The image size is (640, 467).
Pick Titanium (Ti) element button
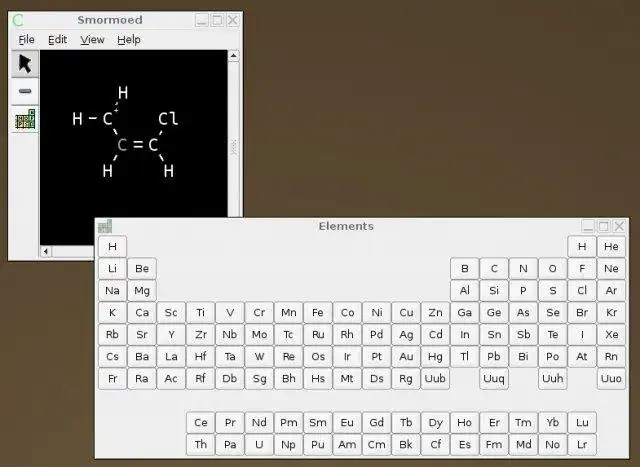pyautogui.click(x=200, y=313)
